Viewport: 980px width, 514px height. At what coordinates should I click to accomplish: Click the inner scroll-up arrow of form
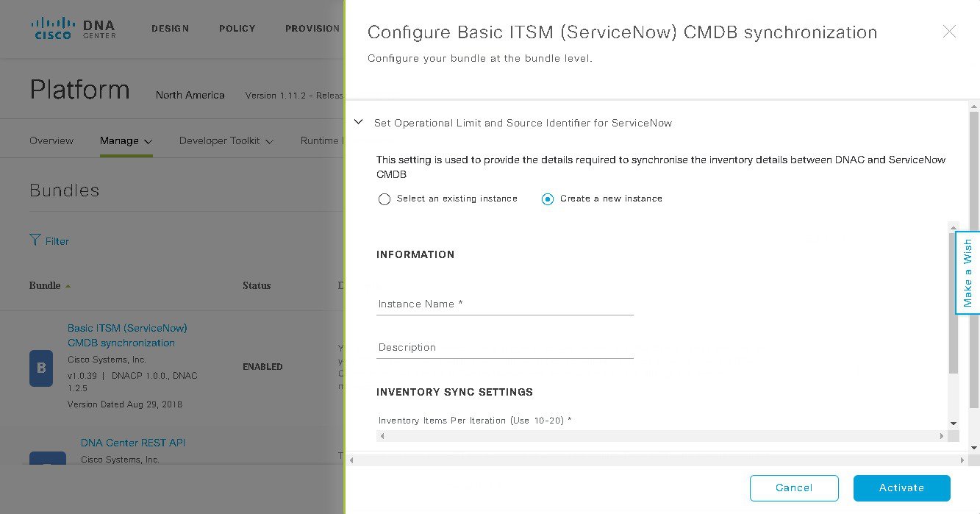954,227
